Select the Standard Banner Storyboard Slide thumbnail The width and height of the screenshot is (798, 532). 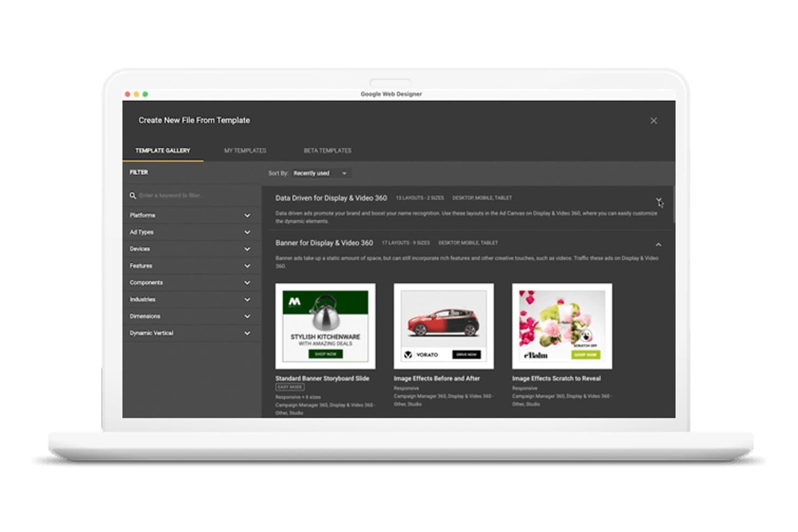[325, 326]
